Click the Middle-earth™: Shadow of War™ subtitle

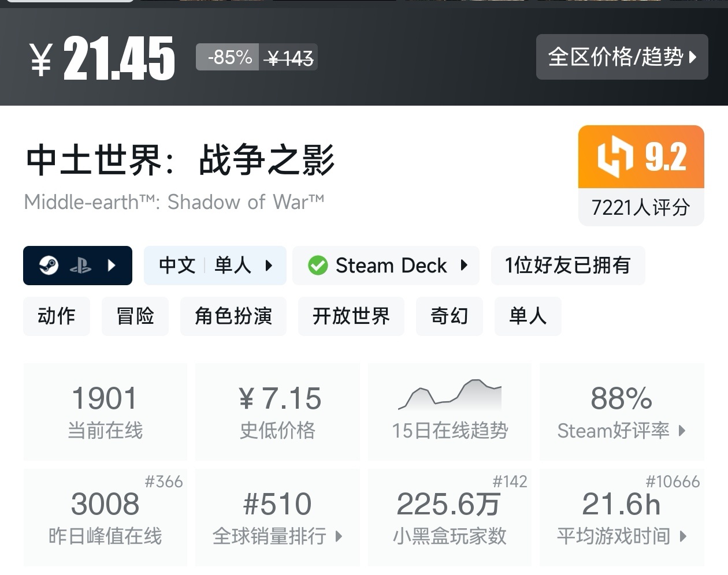coord(174,201)
